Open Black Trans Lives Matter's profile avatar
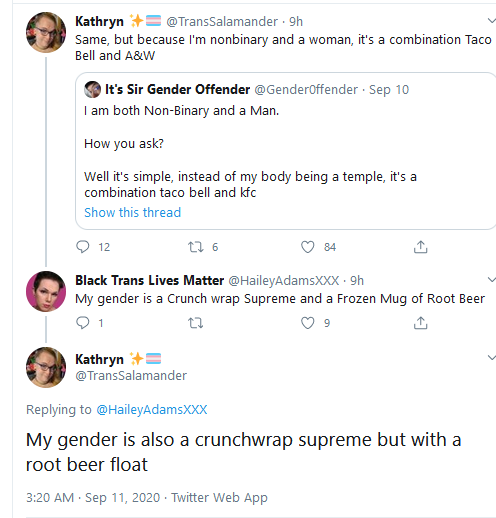 point(46,291)
